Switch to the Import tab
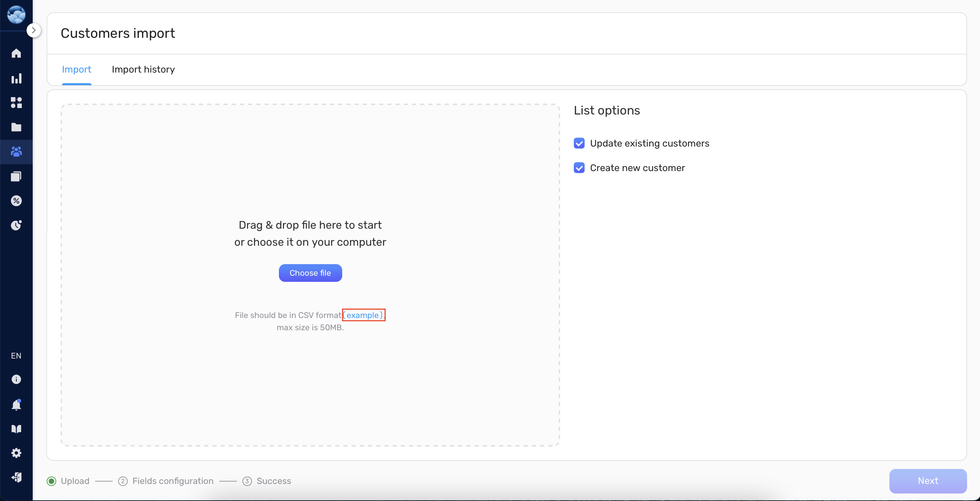980x501 pixels. tap(77, 70)
